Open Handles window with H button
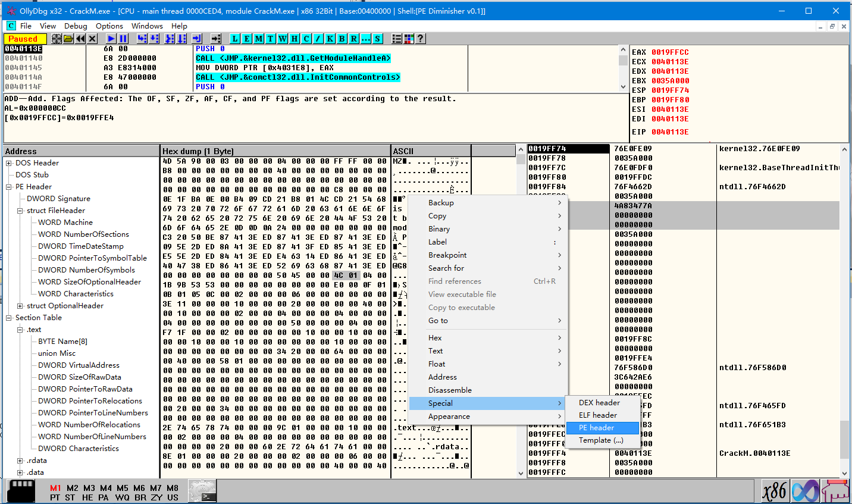The width and height of the screenshot is (852, 504). (x=295, y=39)
